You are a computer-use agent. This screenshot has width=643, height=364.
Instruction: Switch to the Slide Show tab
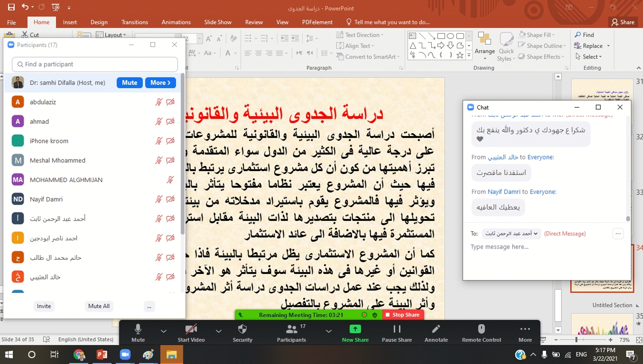(x=218, y=22)
